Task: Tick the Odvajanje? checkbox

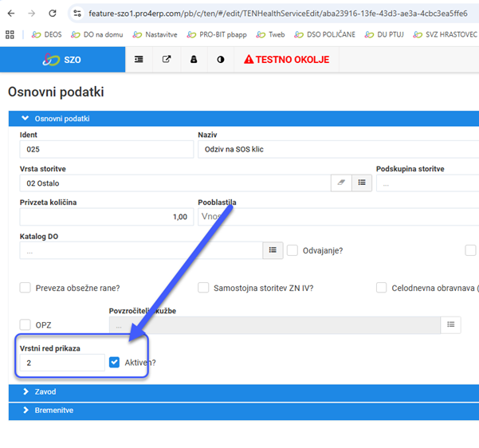Action: tap(293, 250)
